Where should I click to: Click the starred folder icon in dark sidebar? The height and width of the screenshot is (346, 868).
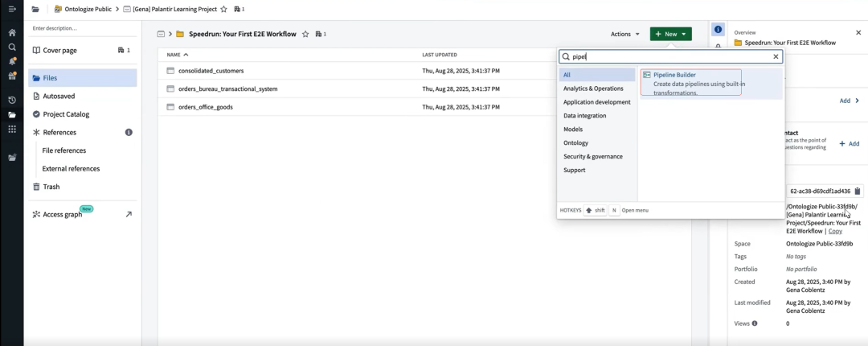point(11,158)
